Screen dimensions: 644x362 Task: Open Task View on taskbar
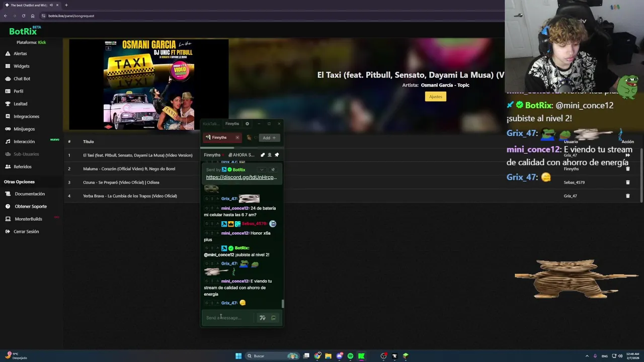[306, 356]
